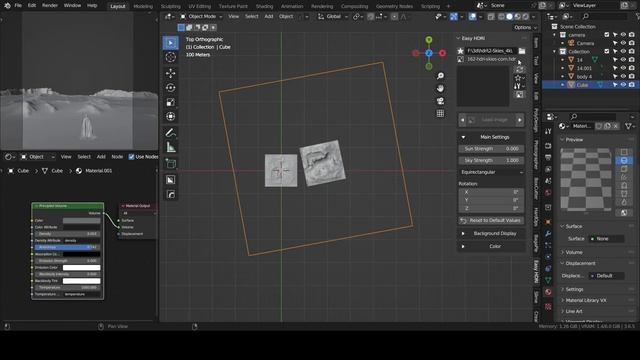640x360 pixels.
Task: Expand the Material Library VX panel
Action: (x=585, y=300)
